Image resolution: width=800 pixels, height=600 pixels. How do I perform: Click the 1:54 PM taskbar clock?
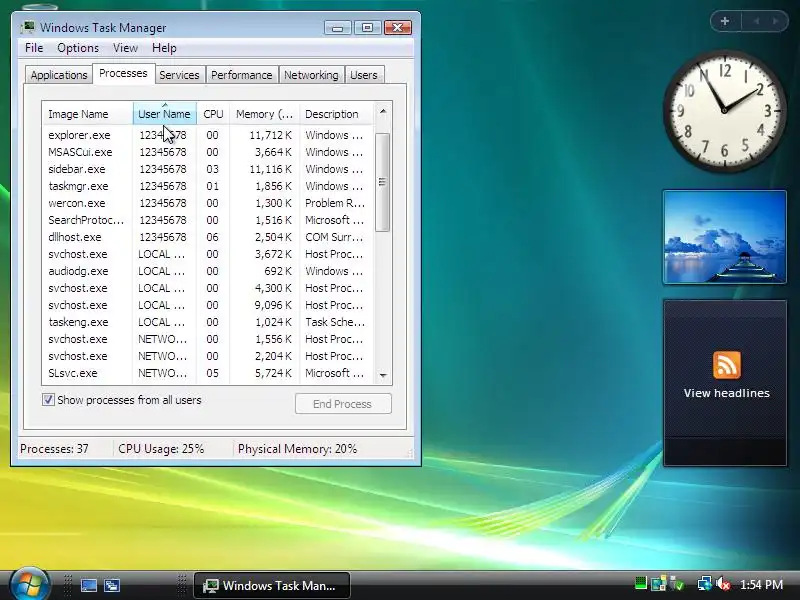pos(761,585)
